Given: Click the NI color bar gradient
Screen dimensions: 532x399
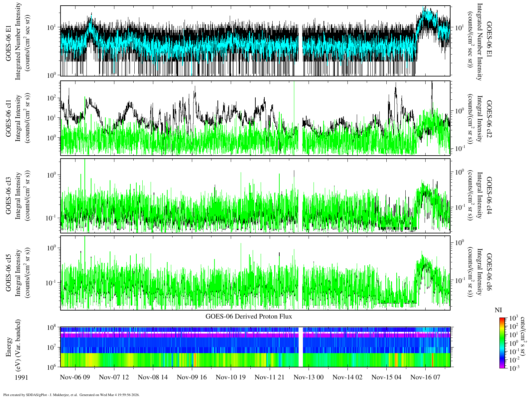Looking at the screenshot, I should [502, 343].
